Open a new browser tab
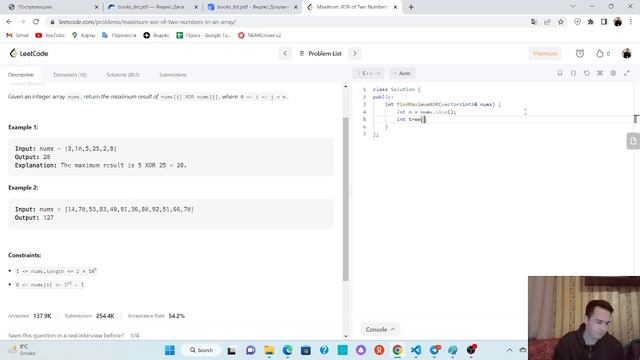 tap(411, 7)
